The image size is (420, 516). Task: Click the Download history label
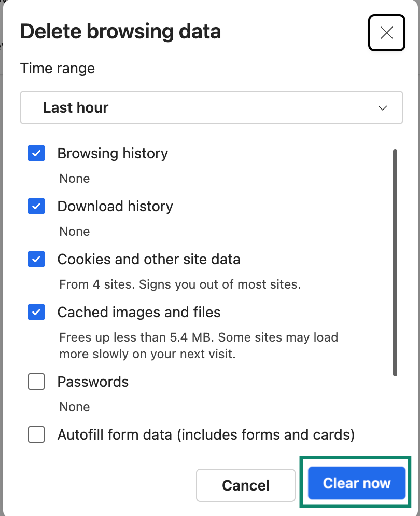click(x=115, y=206)
